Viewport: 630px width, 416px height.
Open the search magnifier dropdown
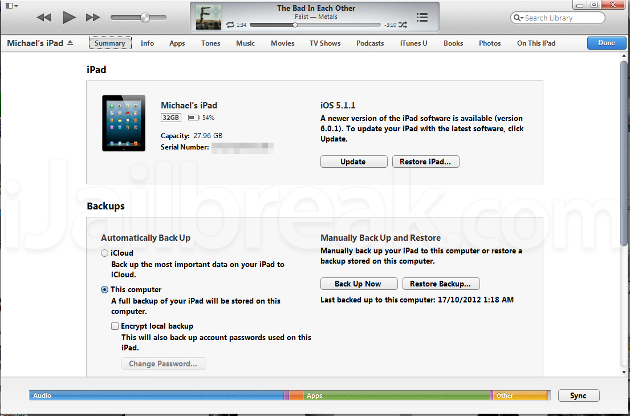518,18
